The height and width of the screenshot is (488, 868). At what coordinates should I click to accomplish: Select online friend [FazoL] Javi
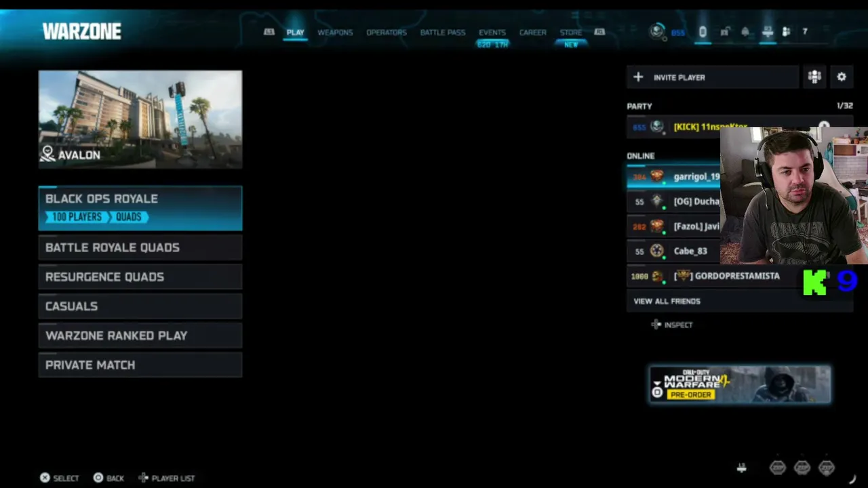click(673, 226)
